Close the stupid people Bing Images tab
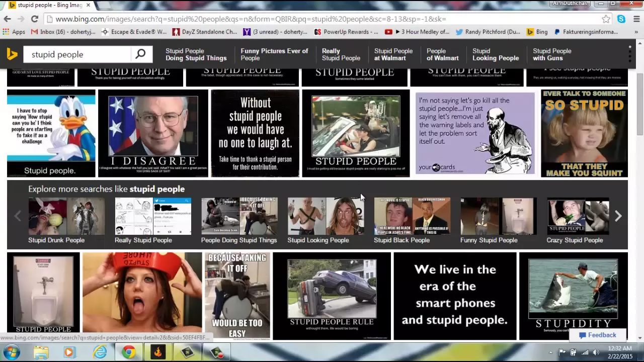 88,5
